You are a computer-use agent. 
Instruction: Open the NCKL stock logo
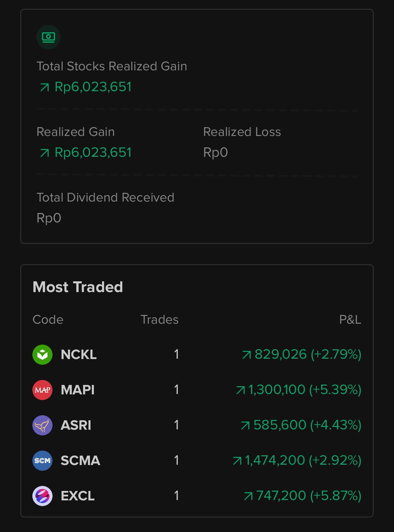(42, 355)
